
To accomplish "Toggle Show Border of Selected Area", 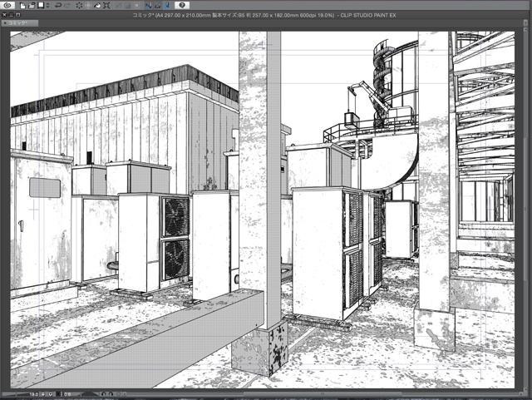I will [136, 6].
